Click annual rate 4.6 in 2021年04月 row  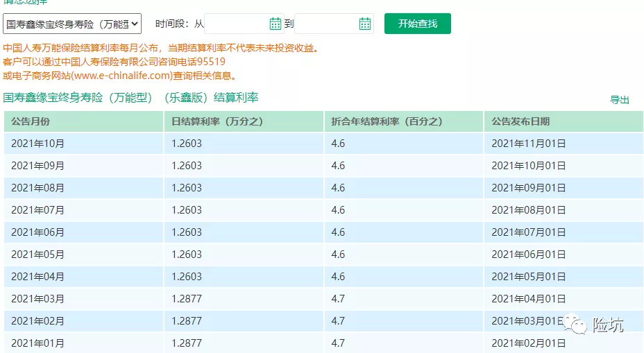404,277
